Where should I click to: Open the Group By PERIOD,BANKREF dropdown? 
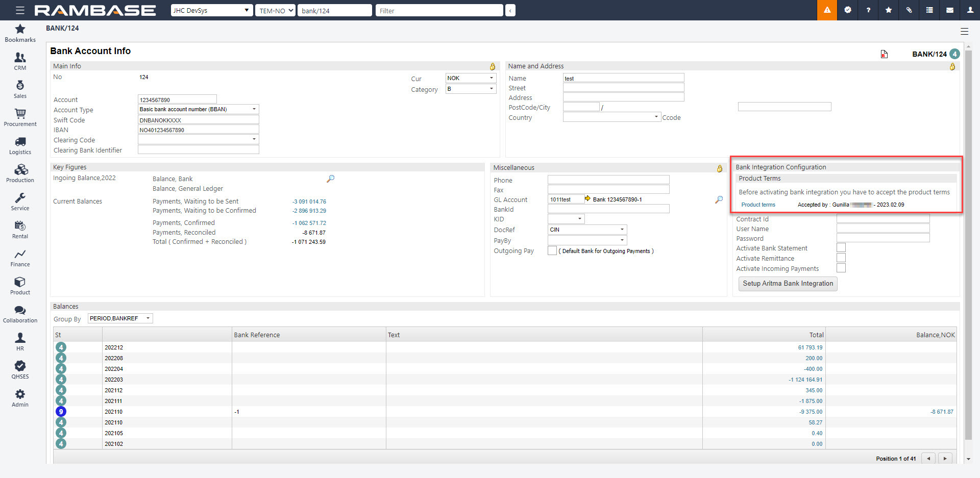(120, 318)
